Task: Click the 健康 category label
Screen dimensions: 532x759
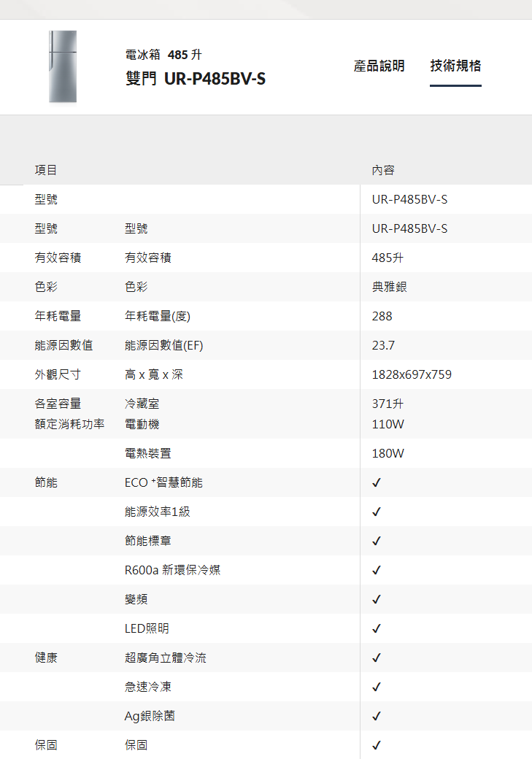Action: [46, 658]
